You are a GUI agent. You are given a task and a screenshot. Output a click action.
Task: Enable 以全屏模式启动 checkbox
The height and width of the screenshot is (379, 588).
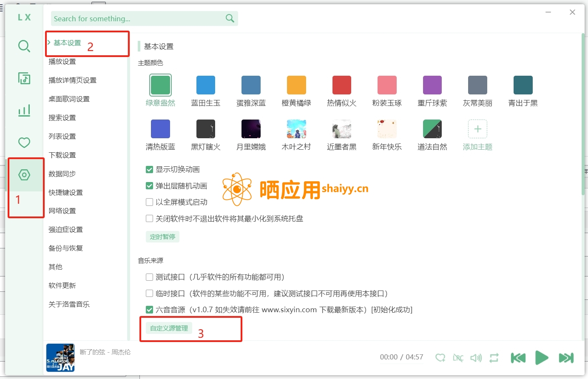[149, 202]
